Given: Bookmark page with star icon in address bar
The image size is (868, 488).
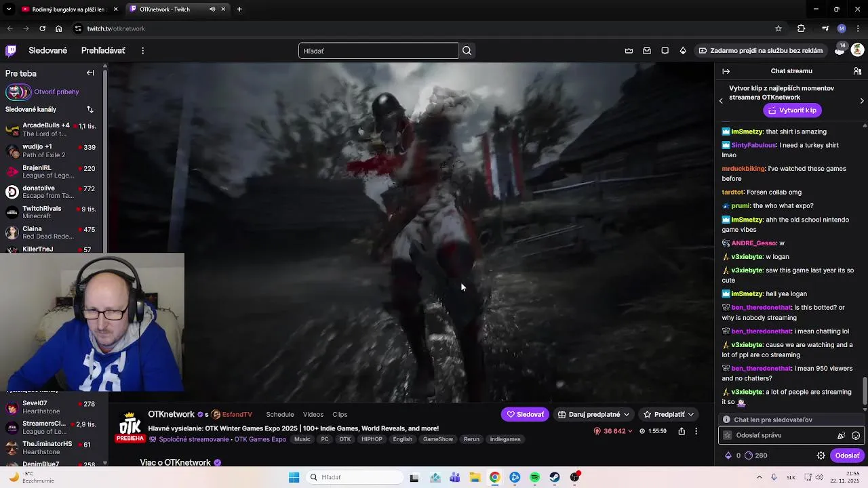Looking at the screenshot, I should [x=778, y=28].
